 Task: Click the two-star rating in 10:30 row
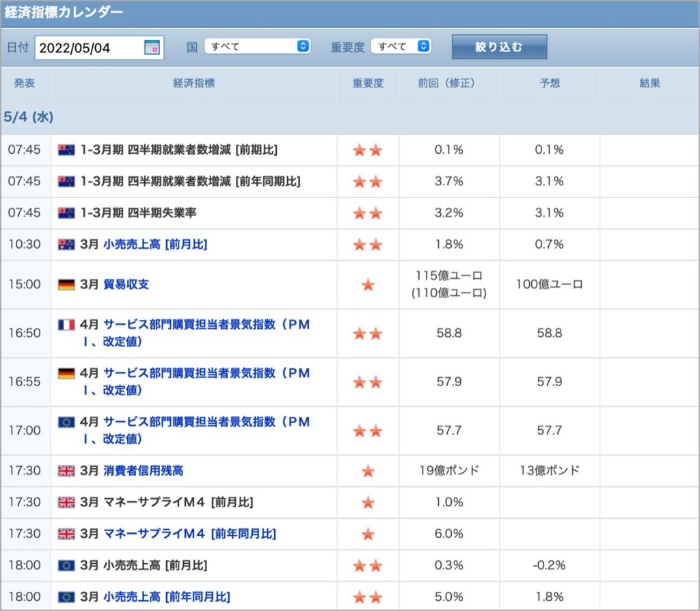(368, 245)
